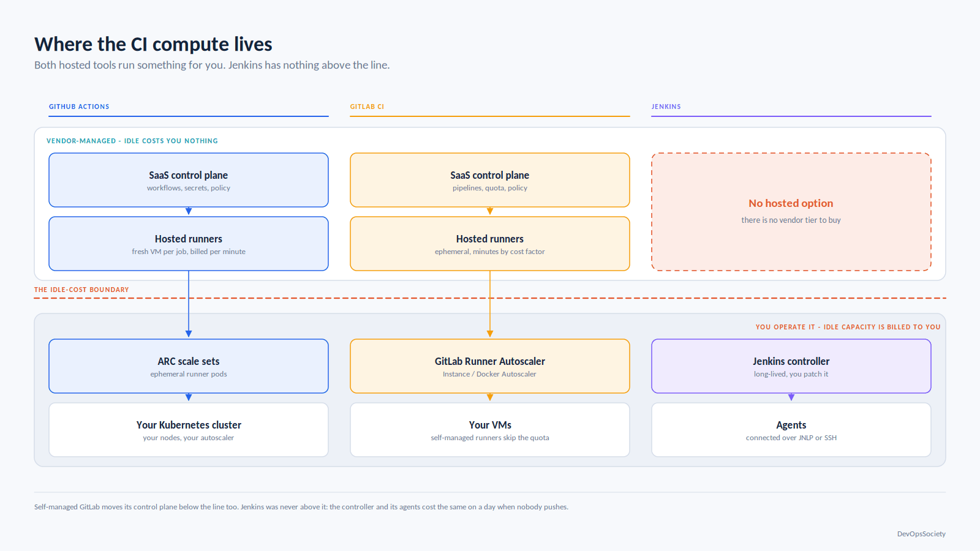Click 'VENDOR-MANAGED - IDLE COSTS YOU NOTHING' label

132,141
